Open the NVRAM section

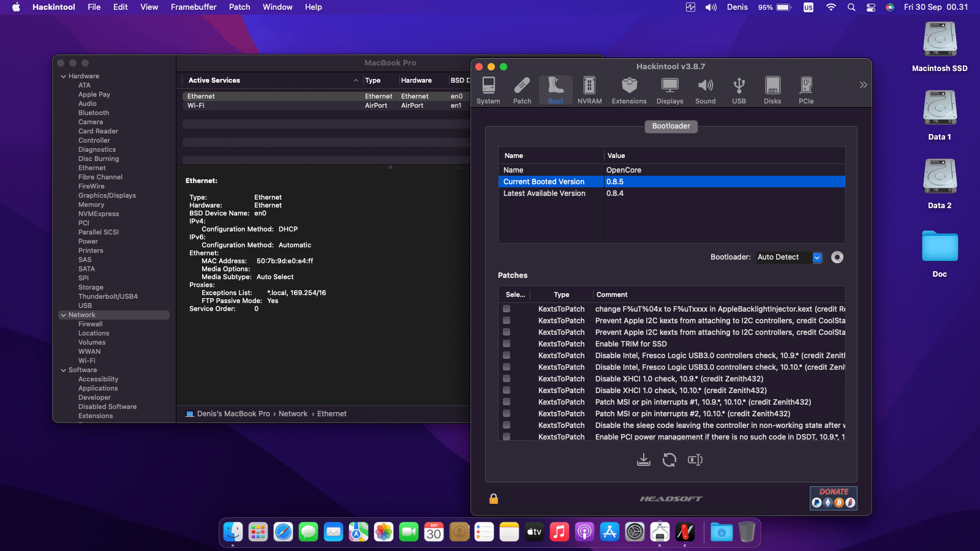tap(589, 91)
